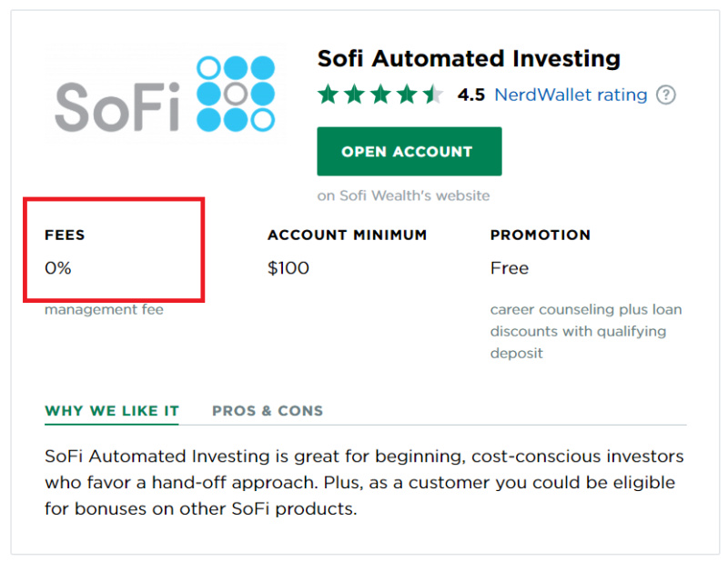The image size is (728, 561).
Task: Click the SoFi logo image
Action: tap(165, 94)
